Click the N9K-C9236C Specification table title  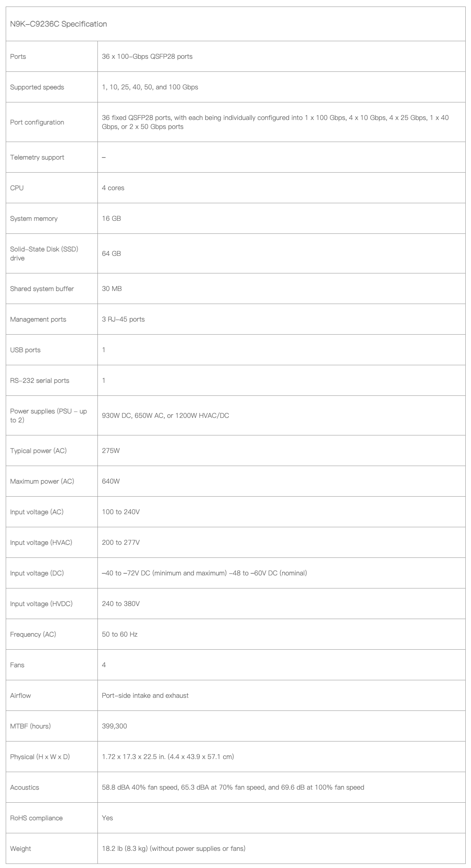point(58,24)
